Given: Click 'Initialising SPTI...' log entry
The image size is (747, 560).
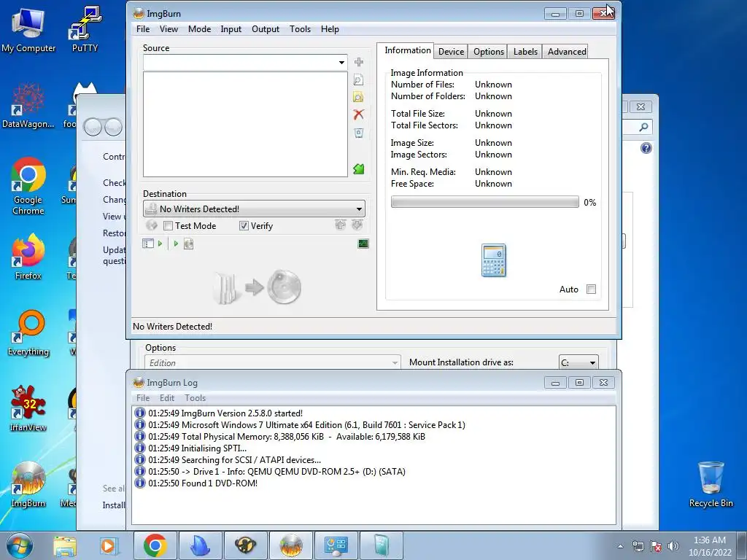Looking at the screenshot, I should click(197, 448).
